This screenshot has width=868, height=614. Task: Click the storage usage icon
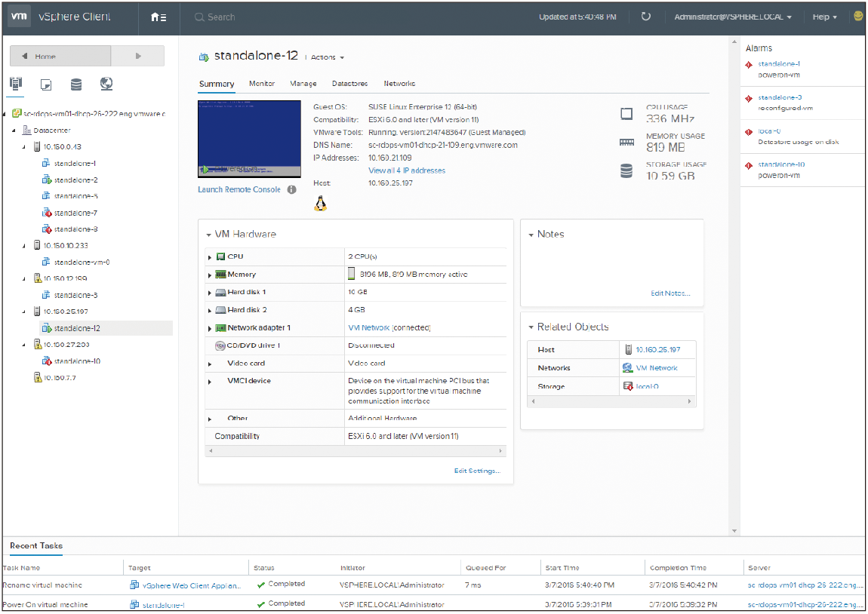coord(626,171)
